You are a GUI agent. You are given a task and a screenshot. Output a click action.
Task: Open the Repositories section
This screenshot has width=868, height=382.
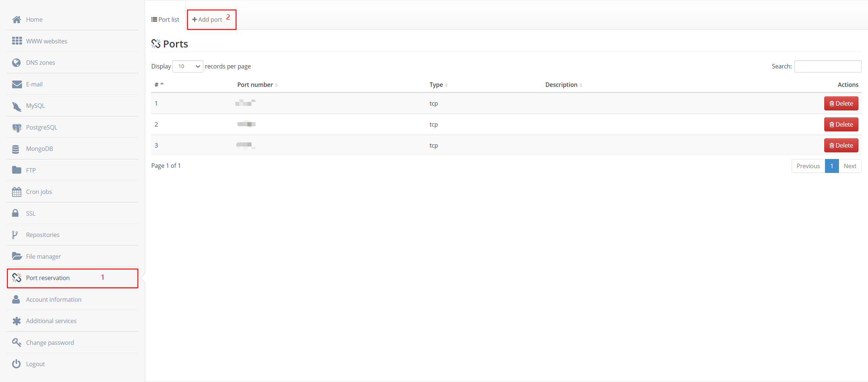tap(43, 234)
